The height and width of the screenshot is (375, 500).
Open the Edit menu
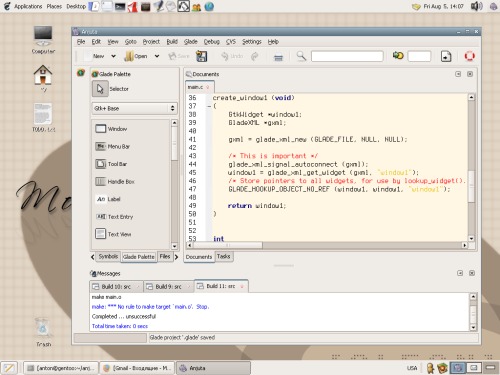(96, 42)
